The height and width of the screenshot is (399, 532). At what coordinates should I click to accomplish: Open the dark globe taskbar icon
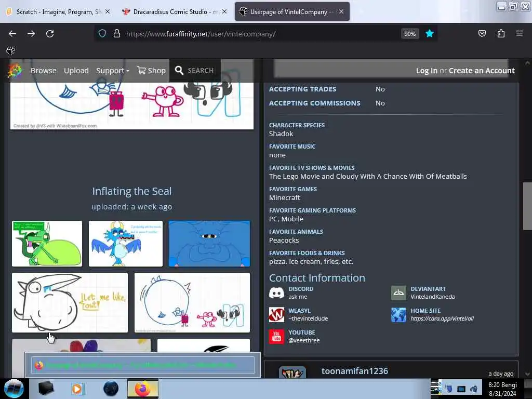tap(111, 389)
